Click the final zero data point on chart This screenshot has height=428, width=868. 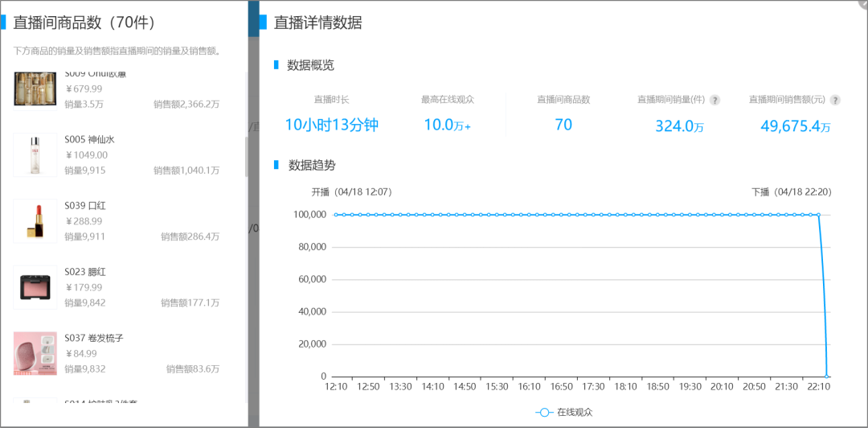click(x=827, y=376)
